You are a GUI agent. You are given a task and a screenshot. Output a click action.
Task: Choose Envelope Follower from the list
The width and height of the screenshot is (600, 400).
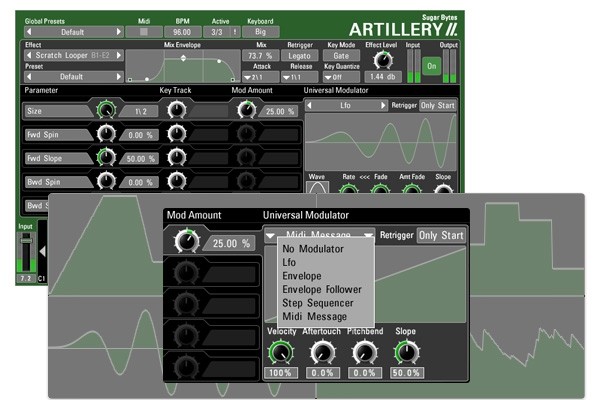(322, 289)
